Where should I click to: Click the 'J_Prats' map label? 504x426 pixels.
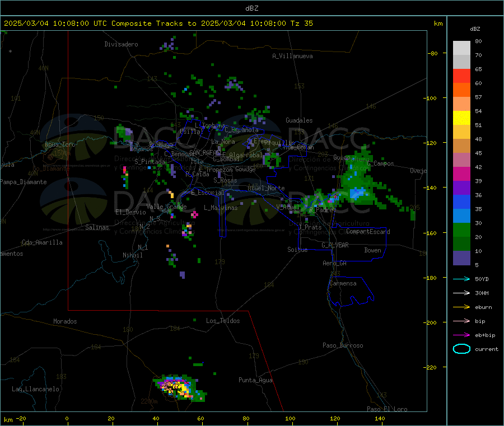point(310,227)
